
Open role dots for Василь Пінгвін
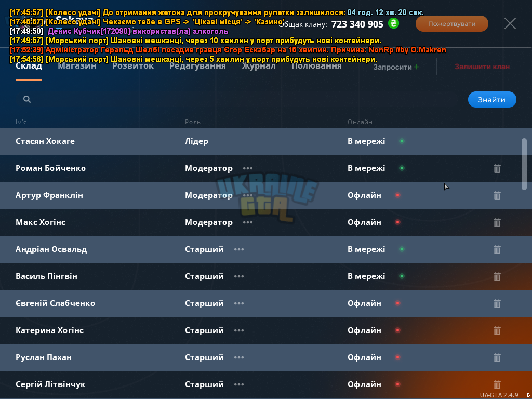[239, 276]
